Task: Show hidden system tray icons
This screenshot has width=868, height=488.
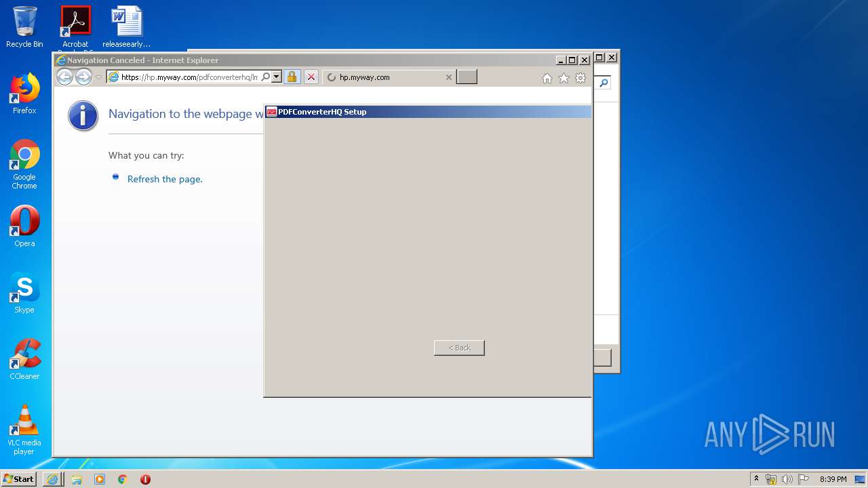Action: coord(756,479)
